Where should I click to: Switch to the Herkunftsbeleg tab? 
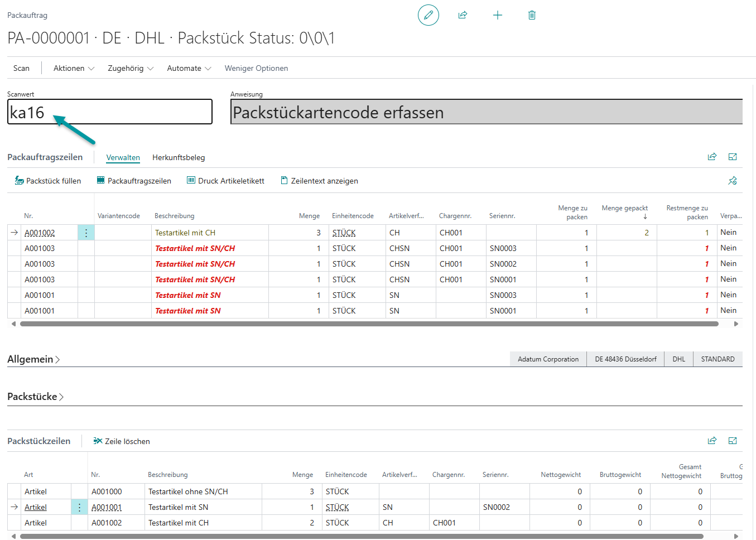click(179, 157)
